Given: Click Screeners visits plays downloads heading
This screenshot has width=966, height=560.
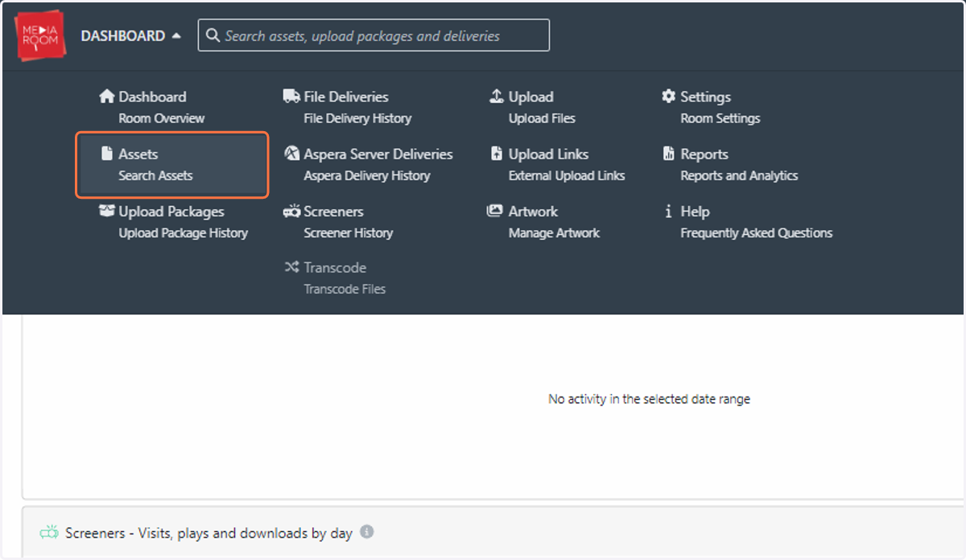Looking at the screenshot, I should 209,533.
